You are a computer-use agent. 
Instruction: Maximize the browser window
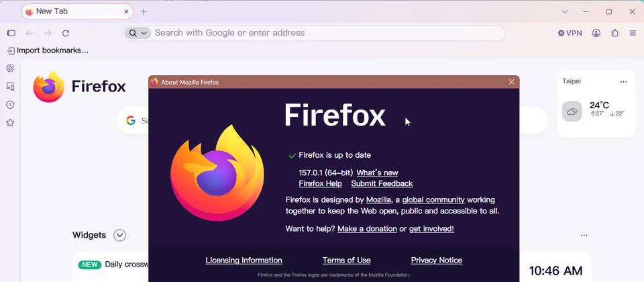click(x=609, y=12)
